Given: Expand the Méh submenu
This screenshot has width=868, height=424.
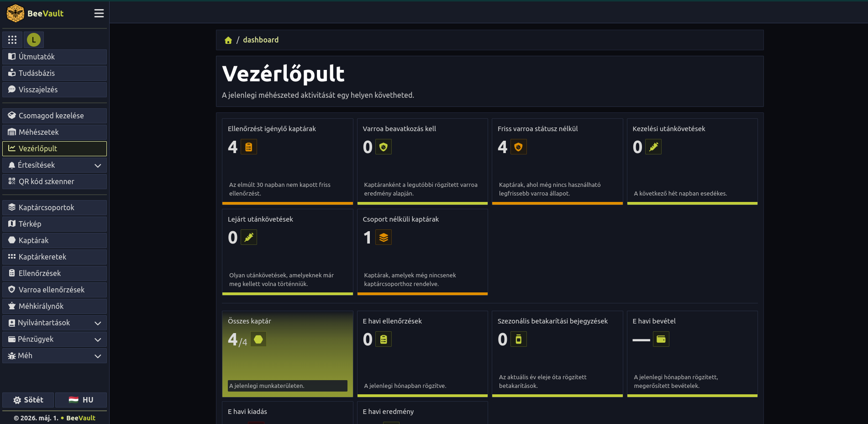Looking at the screenshot, I should (54, 355).
